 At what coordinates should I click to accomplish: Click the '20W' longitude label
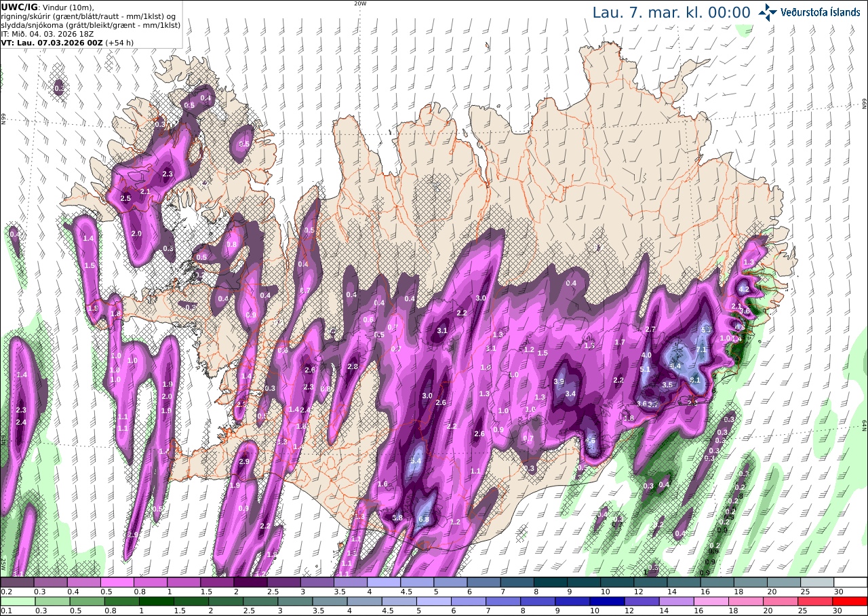tap(360, 3)
